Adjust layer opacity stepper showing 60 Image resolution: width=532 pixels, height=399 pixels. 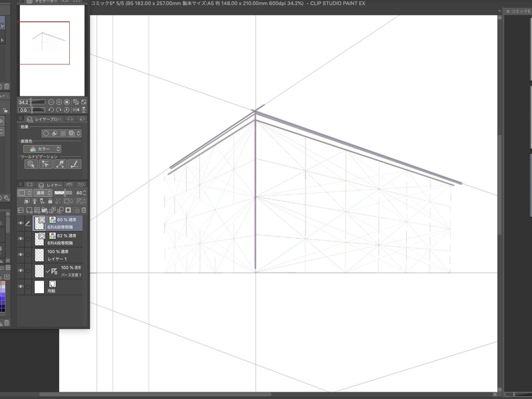coord(85,193)
